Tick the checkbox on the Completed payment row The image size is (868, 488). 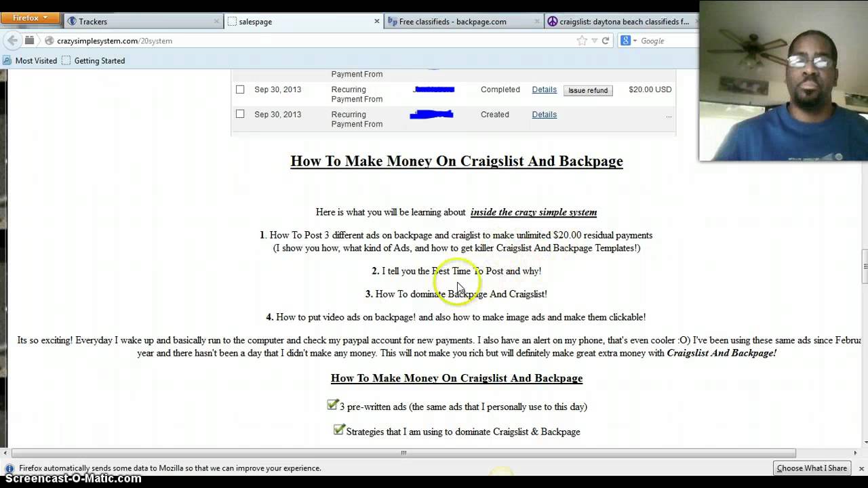pos(240,89)
